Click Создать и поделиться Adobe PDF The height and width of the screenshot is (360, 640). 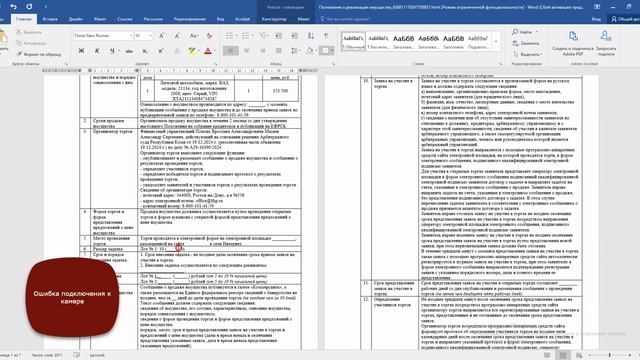[x=573, y=43]
